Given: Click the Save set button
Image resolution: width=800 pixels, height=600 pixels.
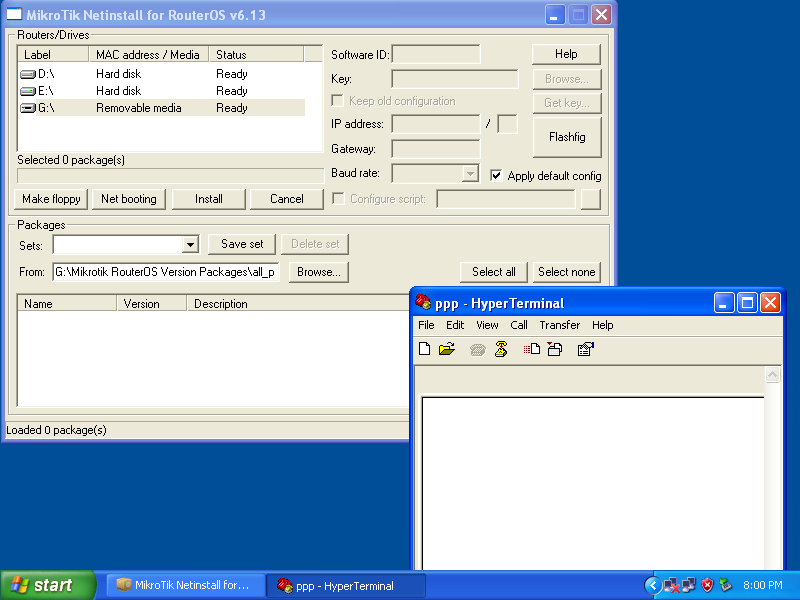Looking at the screenshot, I should 242,244.
